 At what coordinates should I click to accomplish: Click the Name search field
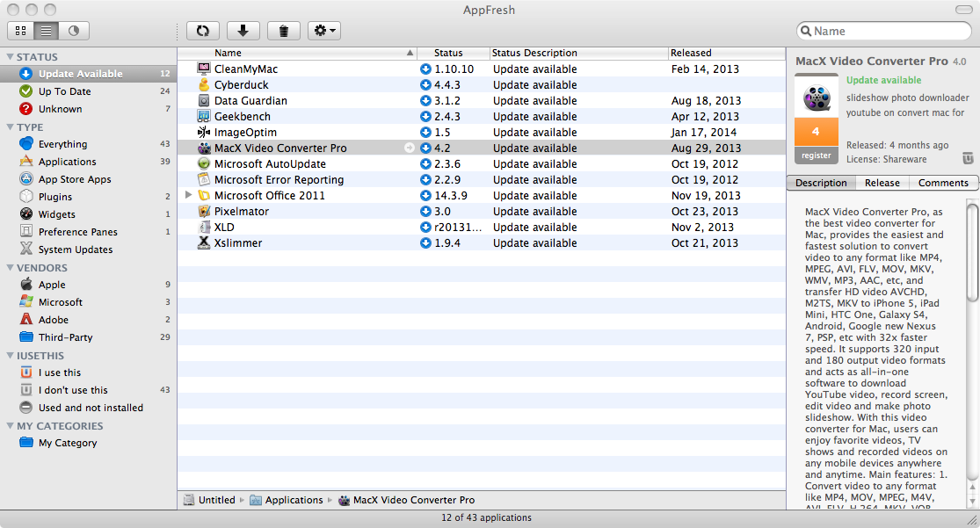pyautogui.click(x=888, y=31)
